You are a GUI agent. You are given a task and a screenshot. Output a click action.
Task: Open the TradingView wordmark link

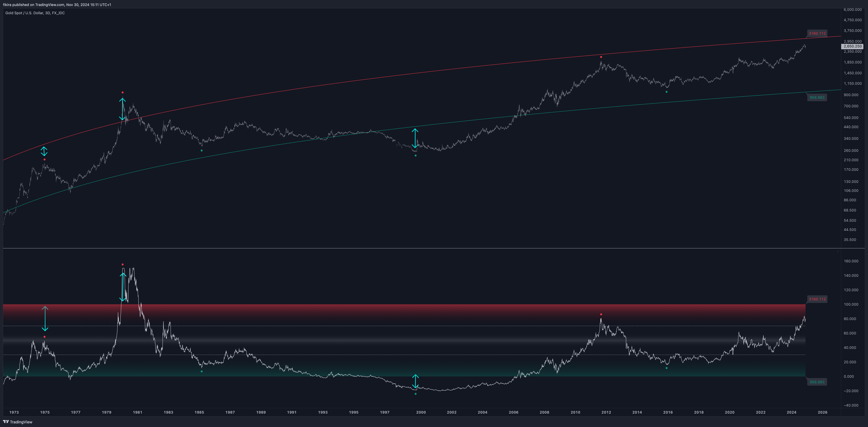coord(21,422)
